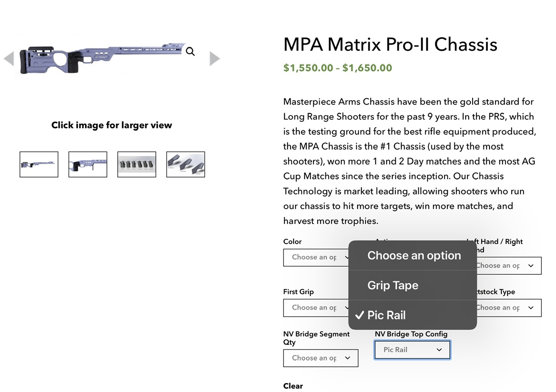Advance to next product image arrow
The image size is (556, 392).
pyautogui.click(x=215, y=59)
